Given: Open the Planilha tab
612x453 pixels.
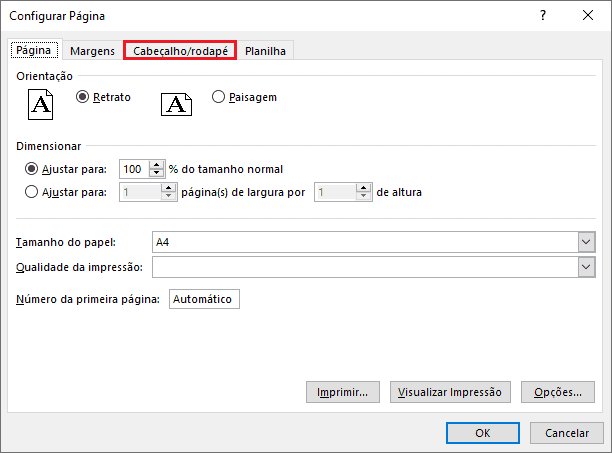Looking at the screenshot, I should click(265, 51).
